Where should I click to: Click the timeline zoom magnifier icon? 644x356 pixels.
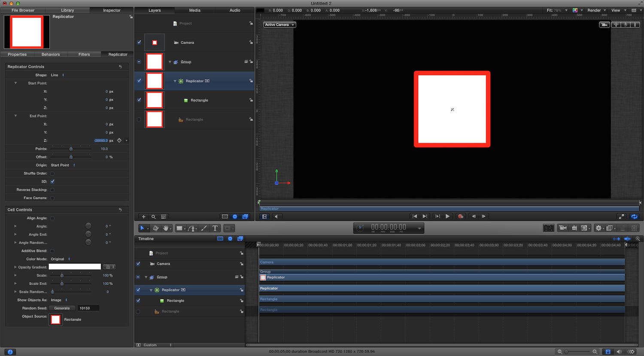638,239
